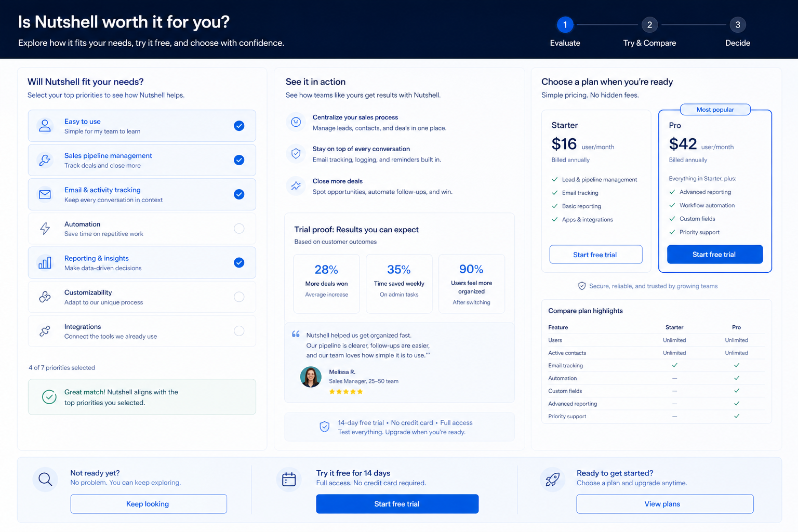Click the "Everything in Starter, plus:" text
This screenshot has height=532, width=798.
coord(702,179)
